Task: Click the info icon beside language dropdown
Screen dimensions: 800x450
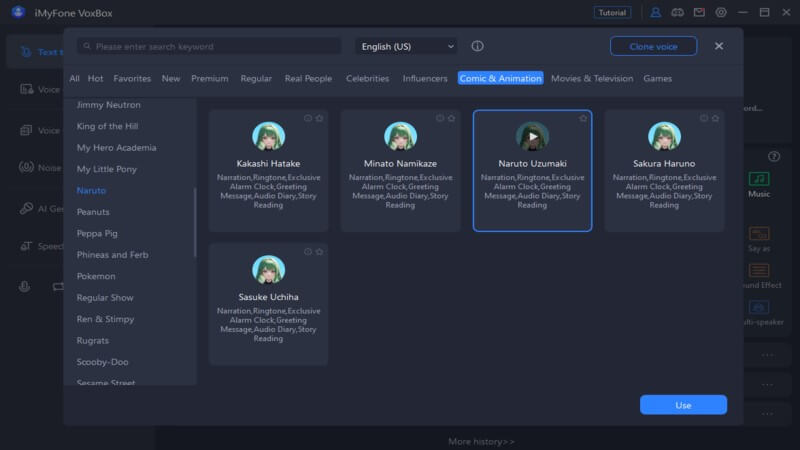Action: [477, 46]
